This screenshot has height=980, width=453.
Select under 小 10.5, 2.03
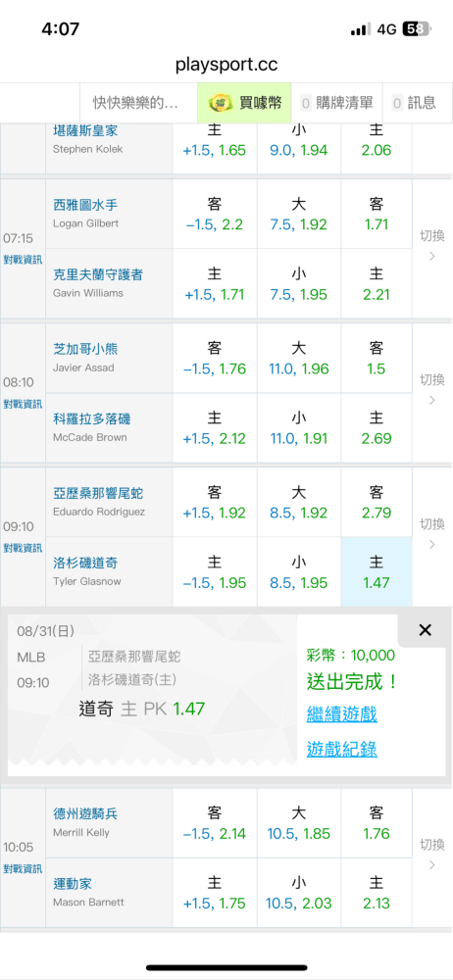pyautogui.click(x=298, y=893)
